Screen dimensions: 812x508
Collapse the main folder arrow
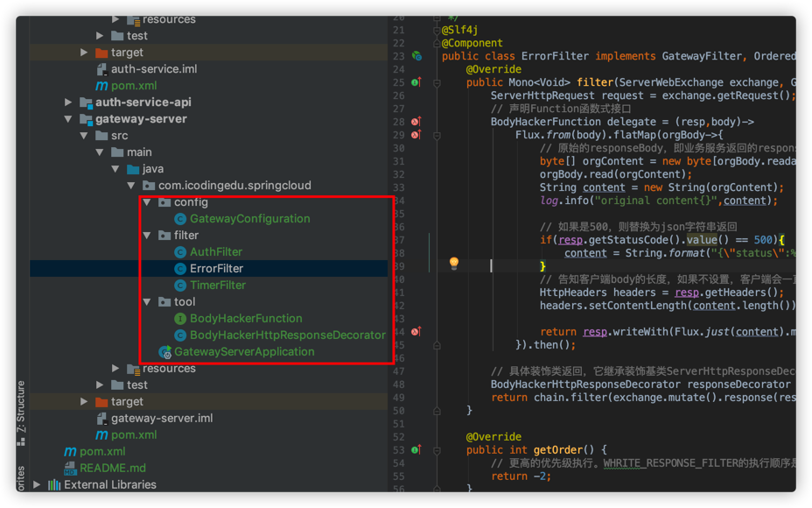(100, 152)
